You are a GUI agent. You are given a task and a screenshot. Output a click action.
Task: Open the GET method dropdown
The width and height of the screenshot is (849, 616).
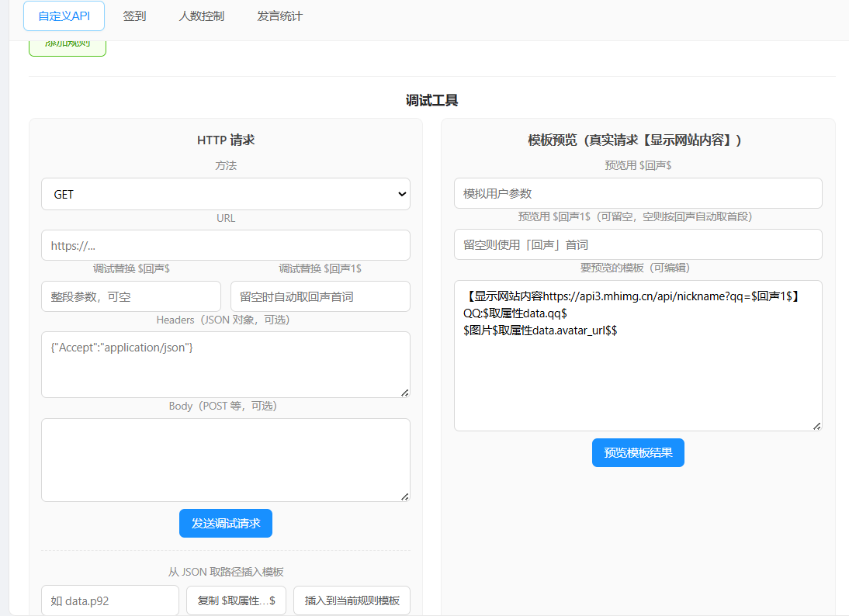point(226,194)
